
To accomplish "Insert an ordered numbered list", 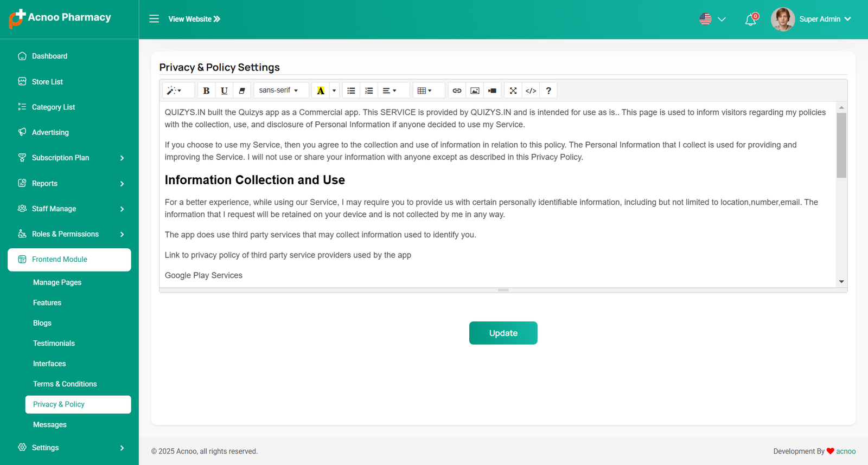I will (369, 91).
